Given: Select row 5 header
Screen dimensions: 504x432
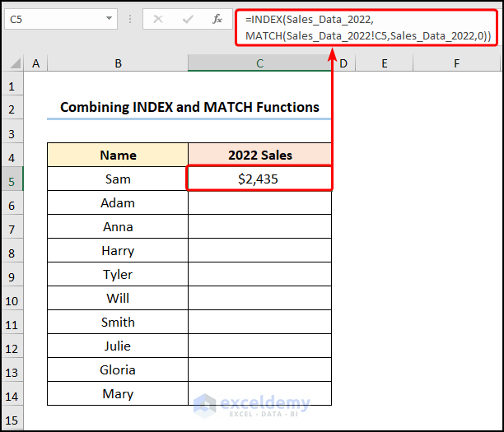Looking at the screenshot, I should point(12,179).
